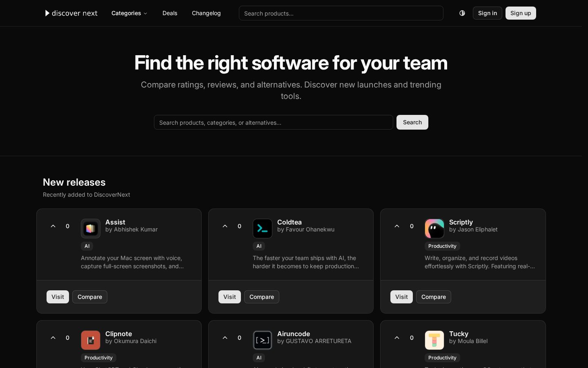Open the Coldtea product title
Viewport: 588px width, 368px height.
(x=290, y=222)
